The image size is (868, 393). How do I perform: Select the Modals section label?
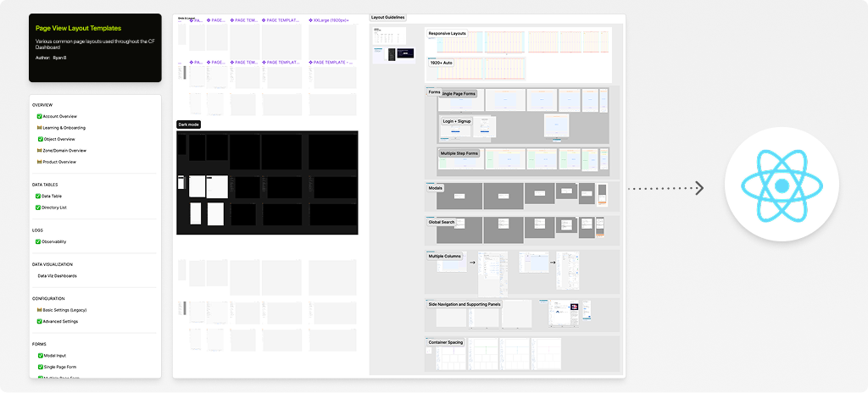pyautogui.click(x=435, y=188)
